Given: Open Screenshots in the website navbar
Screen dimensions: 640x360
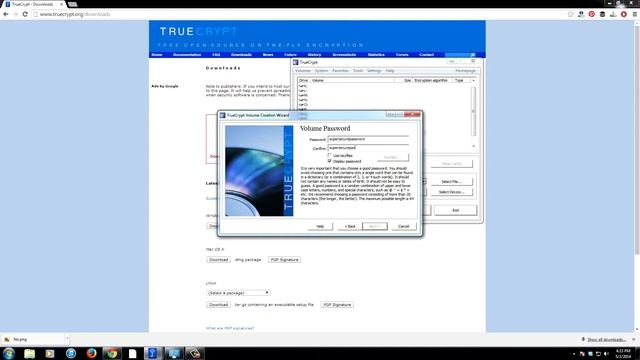Looking at the screenshot, I should [344, 55].
